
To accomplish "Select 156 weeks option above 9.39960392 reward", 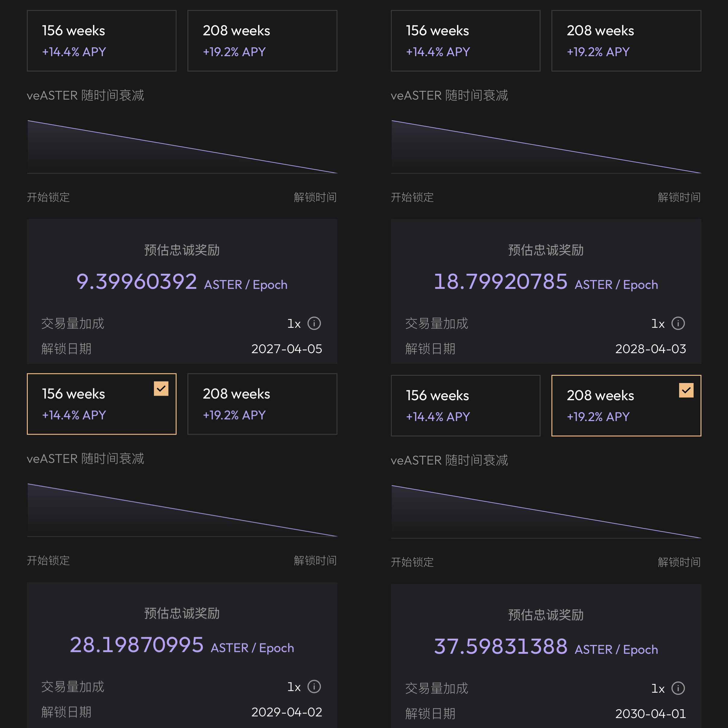I will pos(101,41).
